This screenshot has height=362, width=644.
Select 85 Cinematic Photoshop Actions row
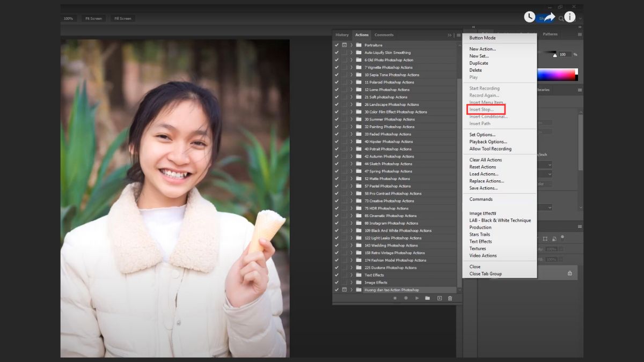(x=397, y=216)
